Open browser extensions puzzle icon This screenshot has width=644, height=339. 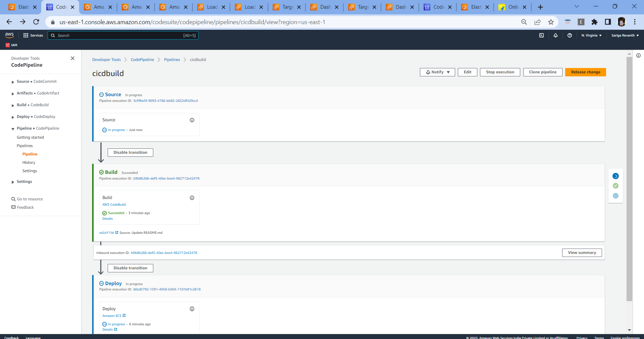pyautogui.click(x=594, y=22)
